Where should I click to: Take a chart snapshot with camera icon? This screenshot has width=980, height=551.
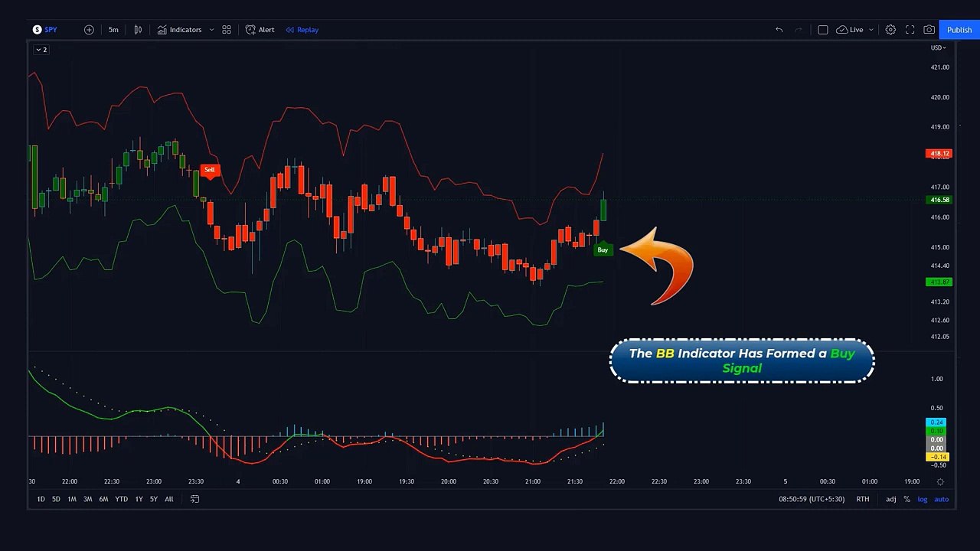(929, 30)
